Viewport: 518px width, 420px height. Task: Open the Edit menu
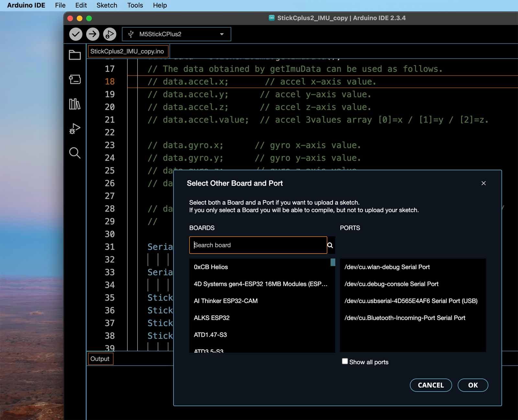tap(81, 5)
